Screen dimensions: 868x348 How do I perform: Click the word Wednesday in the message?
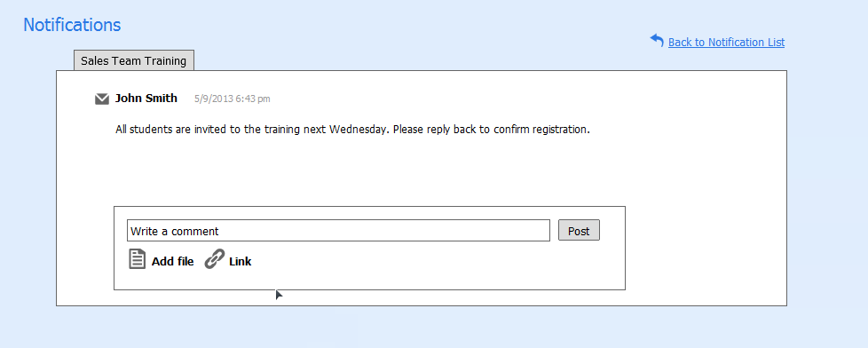tap(357, 130)
